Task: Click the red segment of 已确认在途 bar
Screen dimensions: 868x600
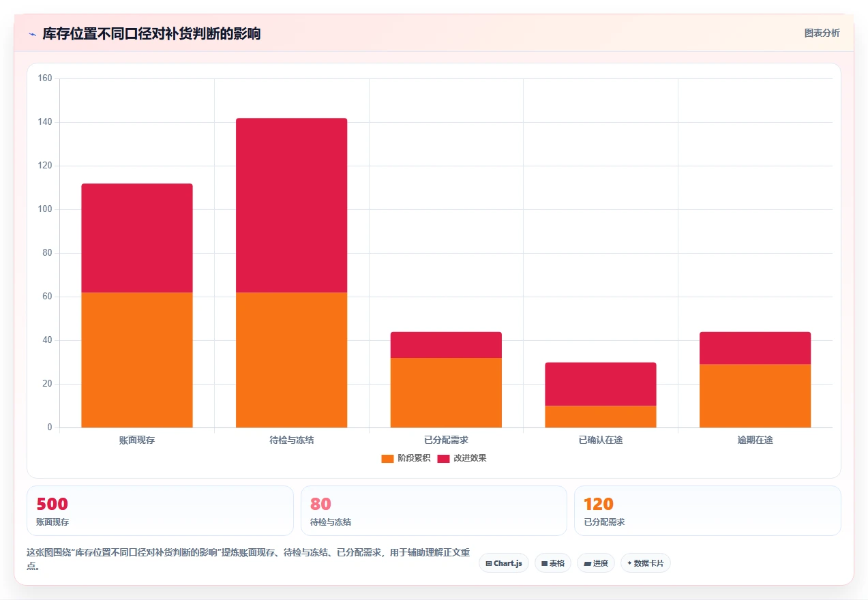Action: [601, 384]
